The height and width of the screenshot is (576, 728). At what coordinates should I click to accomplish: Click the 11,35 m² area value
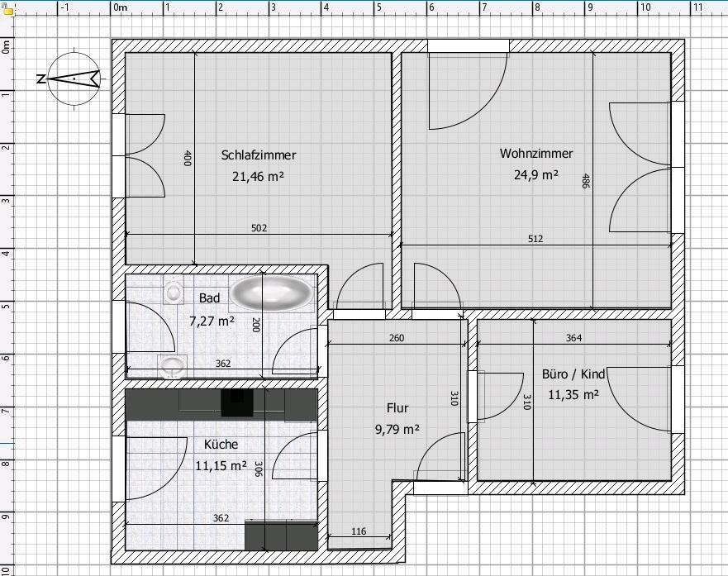[573, 395]
